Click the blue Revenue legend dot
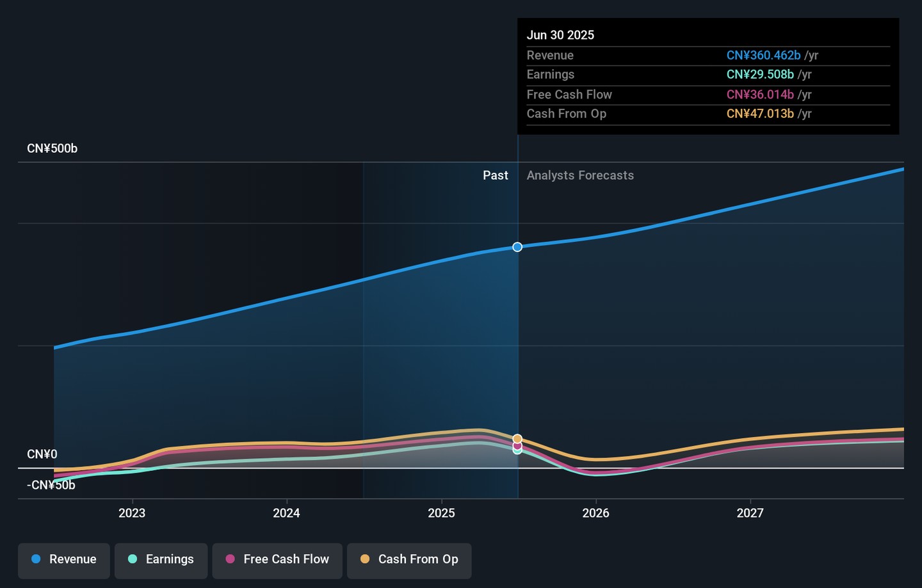 point(36,559)
